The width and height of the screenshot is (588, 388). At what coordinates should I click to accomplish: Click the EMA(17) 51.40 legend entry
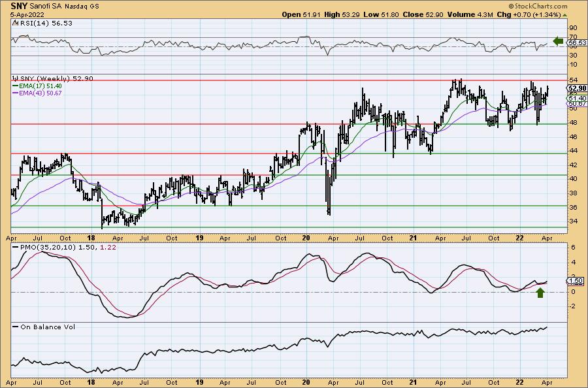click(x=41, y=86)
